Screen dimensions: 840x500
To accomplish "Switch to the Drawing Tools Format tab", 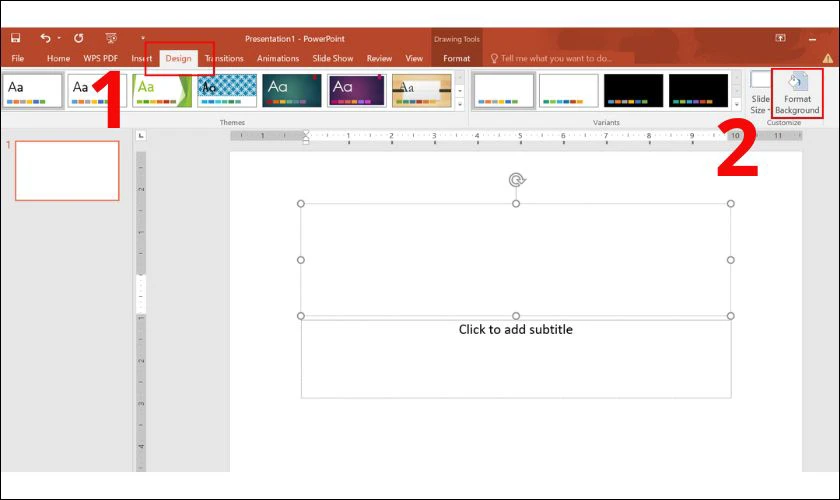I will coord(456,59).
